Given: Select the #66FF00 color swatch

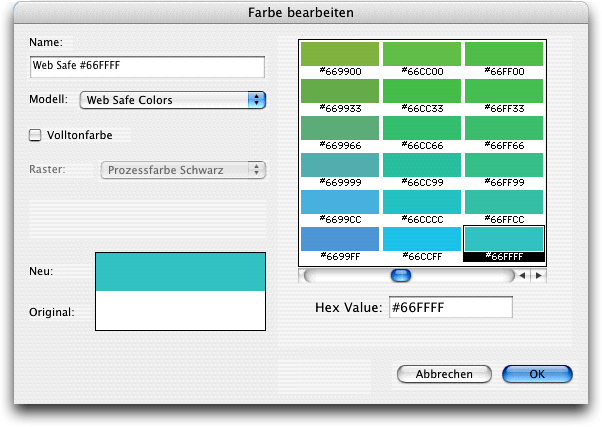Looking at the screenshot, I should (504, 54).
